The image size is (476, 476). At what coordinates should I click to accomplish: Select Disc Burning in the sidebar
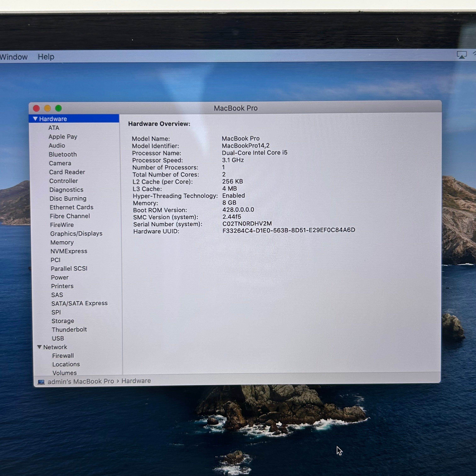pyautogui.click(x=68, y=199)
